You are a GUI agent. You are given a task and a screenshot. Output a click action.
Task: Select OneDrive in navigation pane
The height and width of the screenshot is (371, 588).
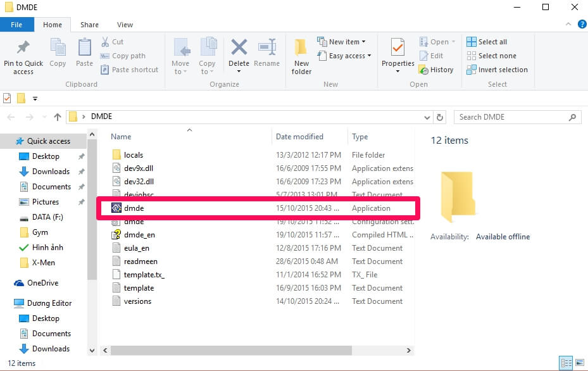click(x=42, y=283)
